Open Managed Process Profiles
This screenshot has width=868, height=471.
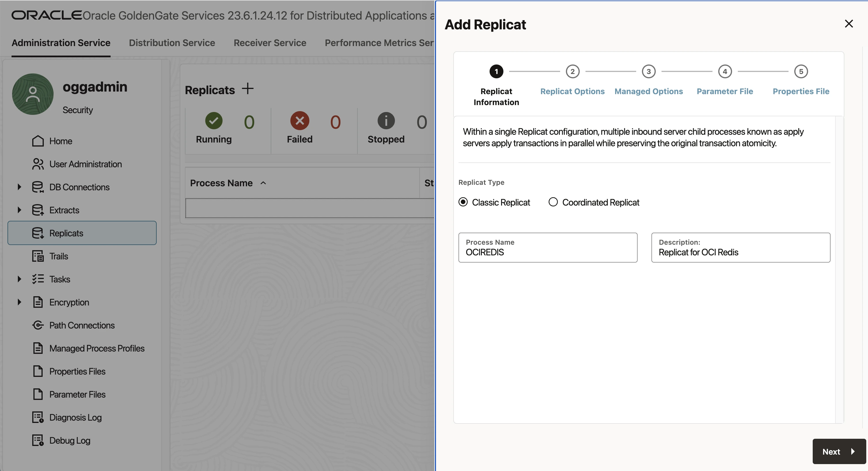pyautogui.click(x=97, y=348)
